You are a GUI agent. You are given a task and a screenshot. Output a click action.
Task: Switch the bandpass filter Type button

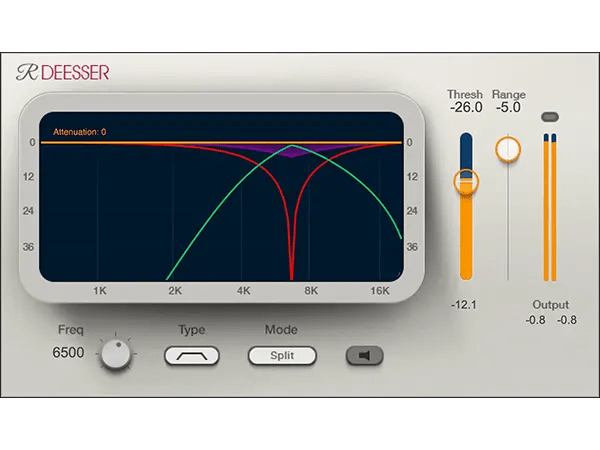(192, 356)
